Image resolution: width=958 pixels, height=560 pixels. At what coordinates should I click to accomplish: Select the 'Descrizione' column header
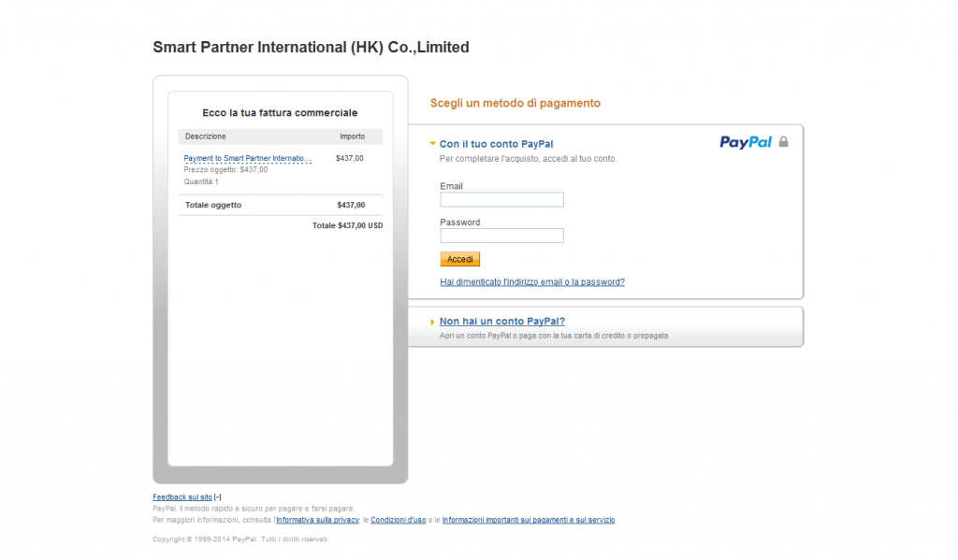point(205,136)
